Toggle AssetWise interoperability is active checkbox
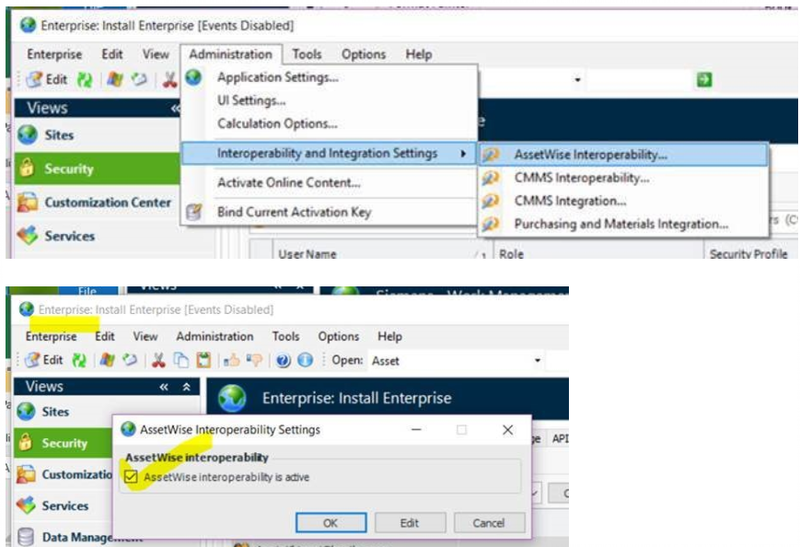Image resolution: width=800 pixels, height=547 pixels. [131, 477]
